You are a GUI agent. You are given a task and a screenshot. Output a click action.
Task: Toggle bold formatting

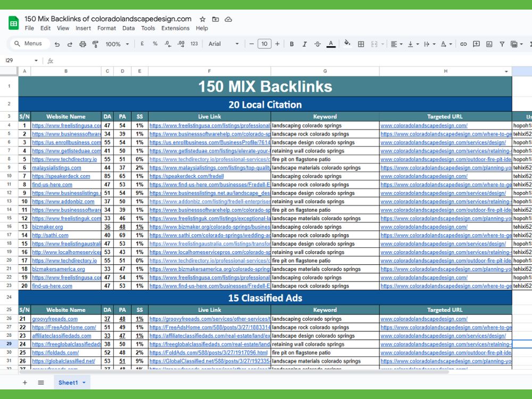point(292,44)
